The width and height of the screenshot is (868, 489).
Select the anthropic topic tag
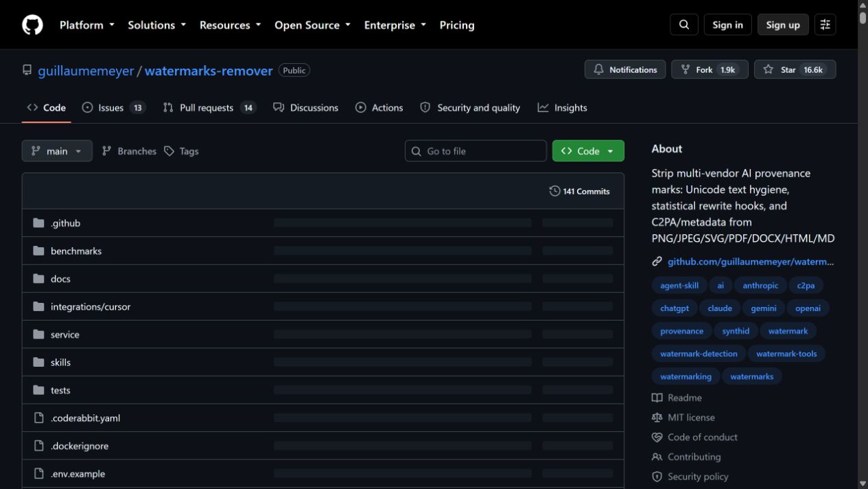click(x=760, y=286)
